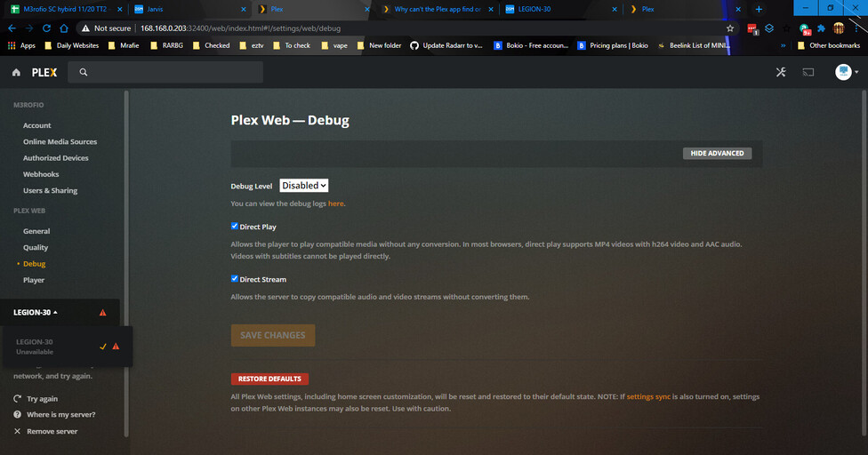
Task: Click the red warning icon next to LEGION-30 header
Action: click(102, 312)
